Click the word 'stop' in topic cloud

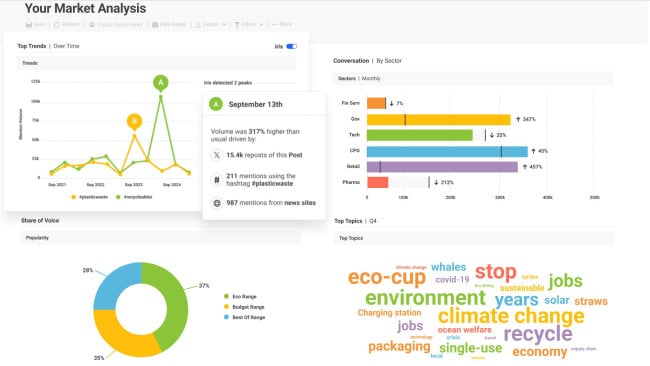click(495, 272)
